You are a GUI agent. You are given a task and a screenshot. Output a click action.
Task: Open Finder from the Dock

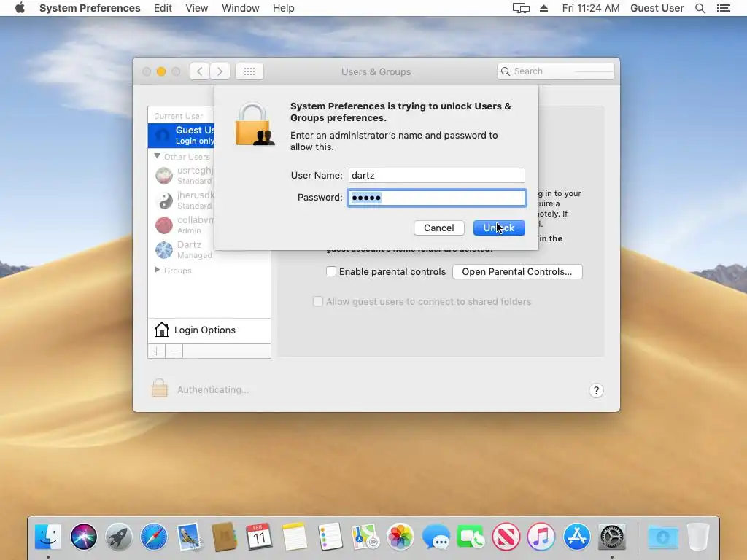tap(48, 537)
